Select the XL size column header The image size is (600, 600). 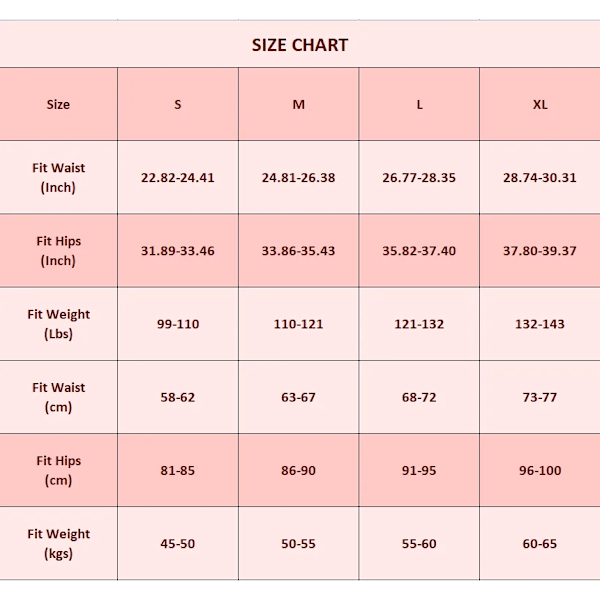(540, 104)
